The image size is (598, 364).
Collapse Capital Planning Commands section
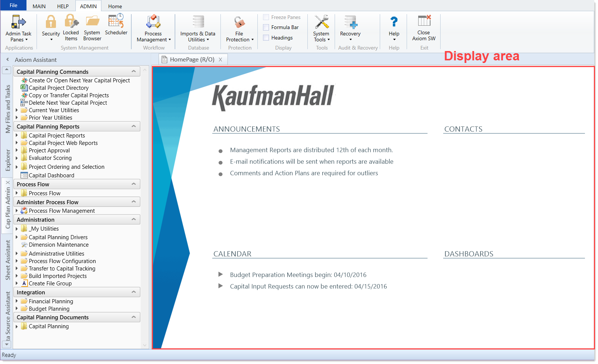134,72
